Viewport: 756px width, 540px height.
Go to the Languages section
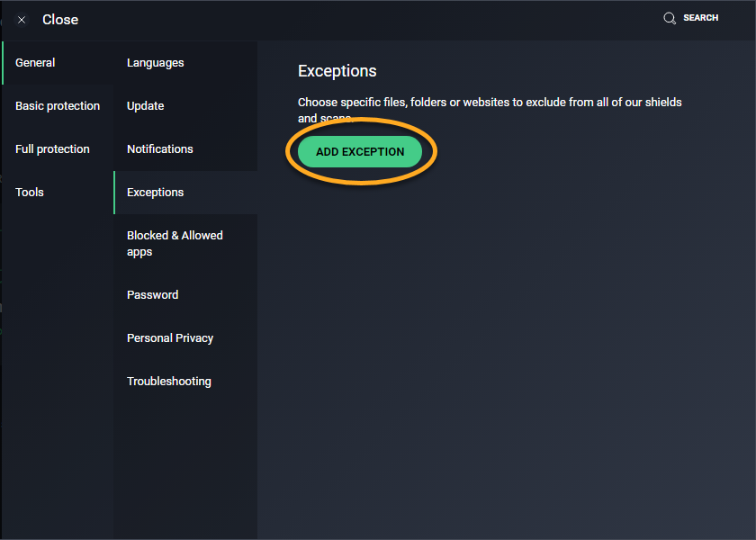click(155, 63)
